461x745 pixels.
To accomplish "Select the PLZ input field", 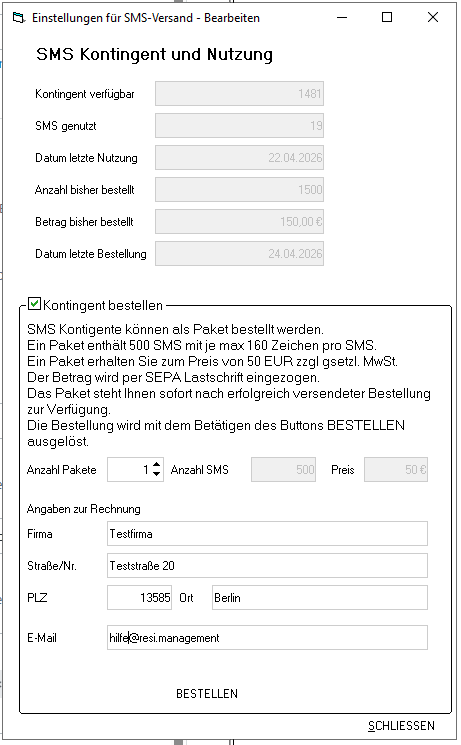I will (x=139, y=597).
